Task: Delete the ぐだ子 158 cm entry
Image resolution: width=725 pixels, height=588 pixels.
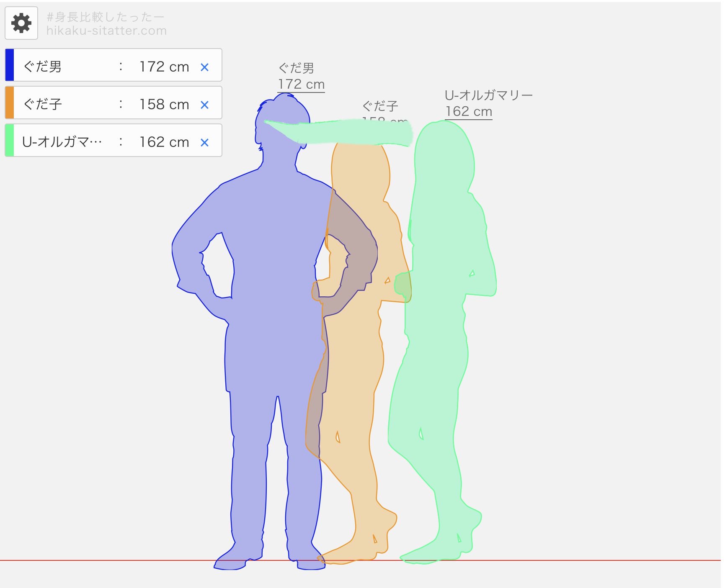Action: point(204,105)
